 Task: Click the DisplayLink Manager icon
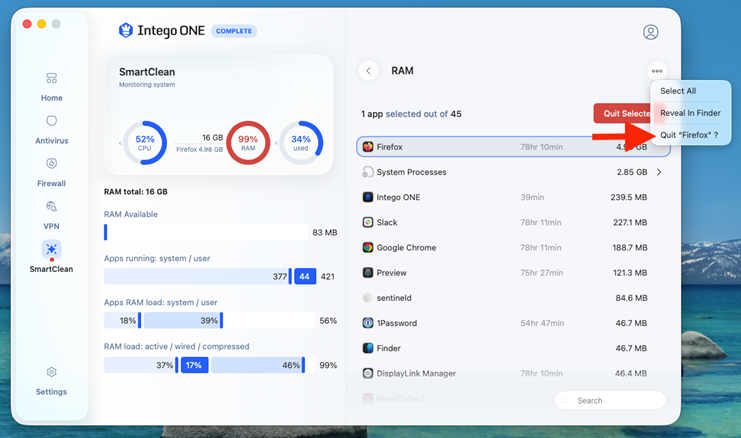368,373
